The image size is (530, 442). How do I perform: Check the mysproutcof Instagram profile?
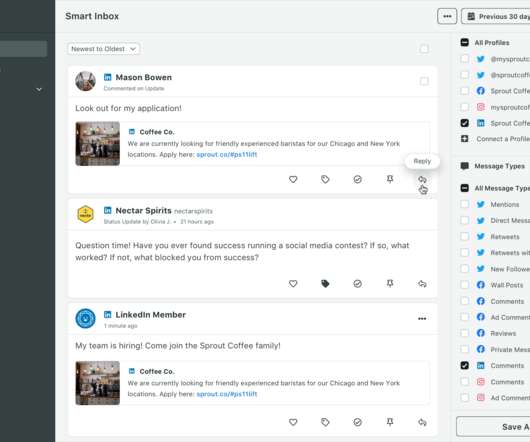465,107
